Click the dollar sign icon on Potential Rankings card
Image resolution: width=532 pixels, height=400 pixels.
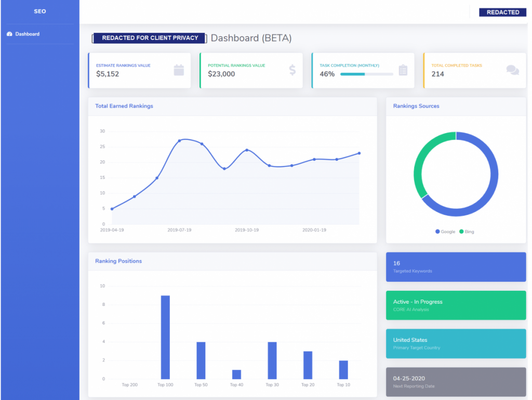coord(292,70)
